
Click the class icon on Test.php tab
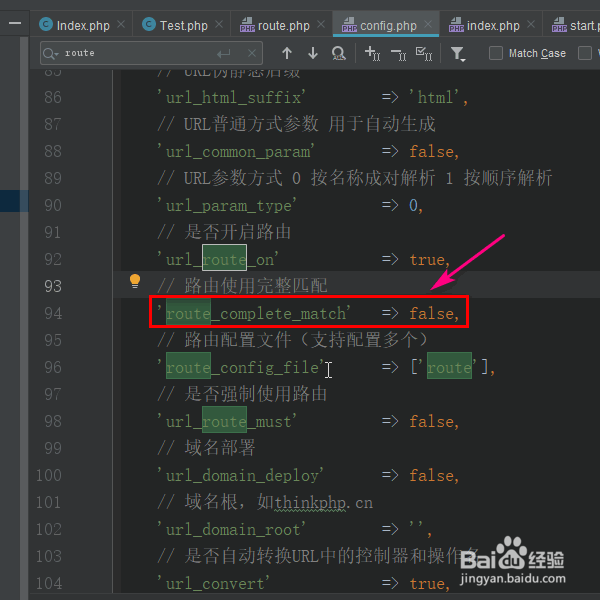pyautogui.click(x=149, y=24)
